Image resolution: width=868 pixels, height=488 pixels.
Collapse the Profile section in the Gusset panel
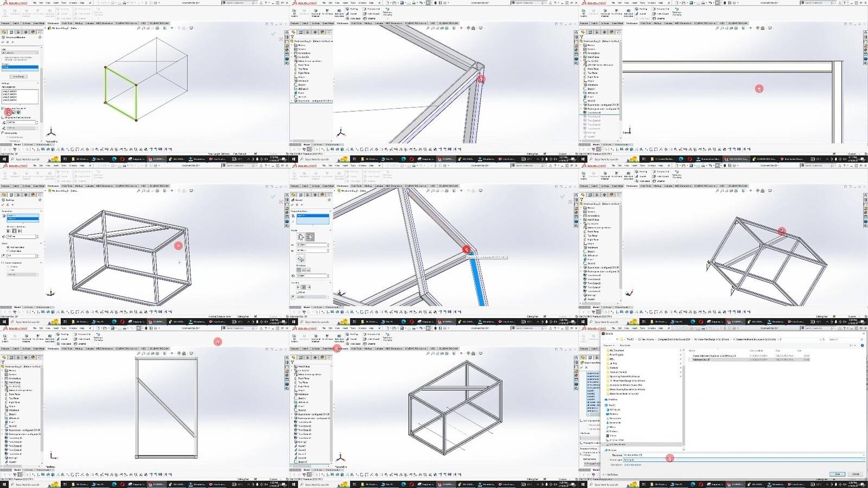coord(330,230)
